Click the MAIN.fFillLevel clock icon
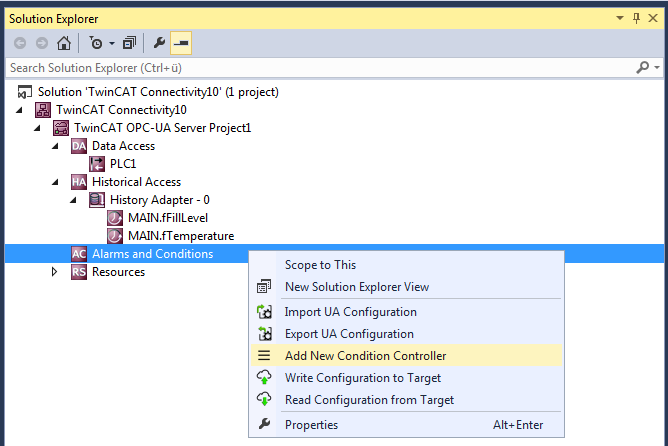The height and width of the screenshot is (446, 668). 115,218
